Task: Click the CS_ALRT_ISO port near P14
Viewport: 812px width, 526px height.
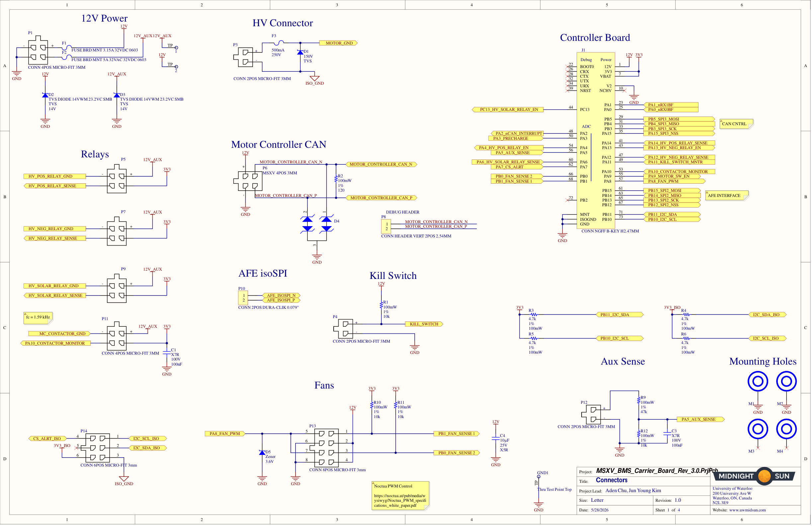Action: [47, 439]
